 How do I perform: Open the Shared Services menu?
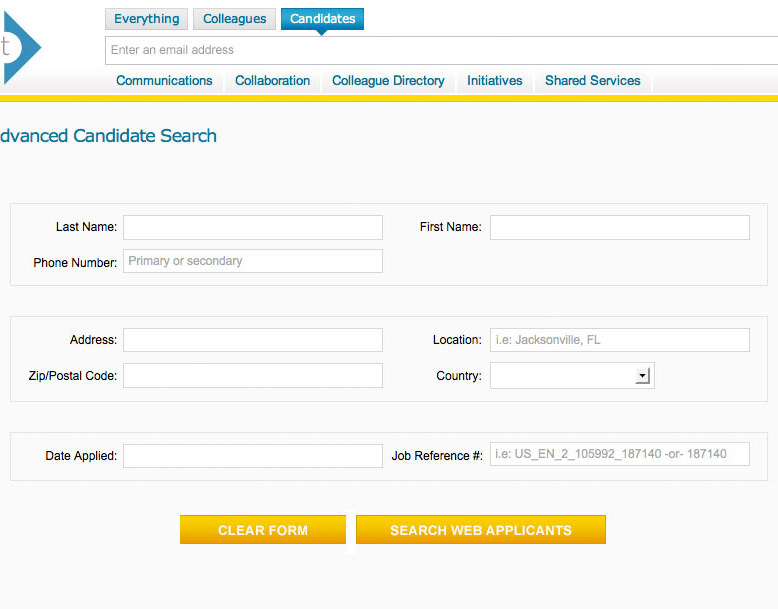592,80
